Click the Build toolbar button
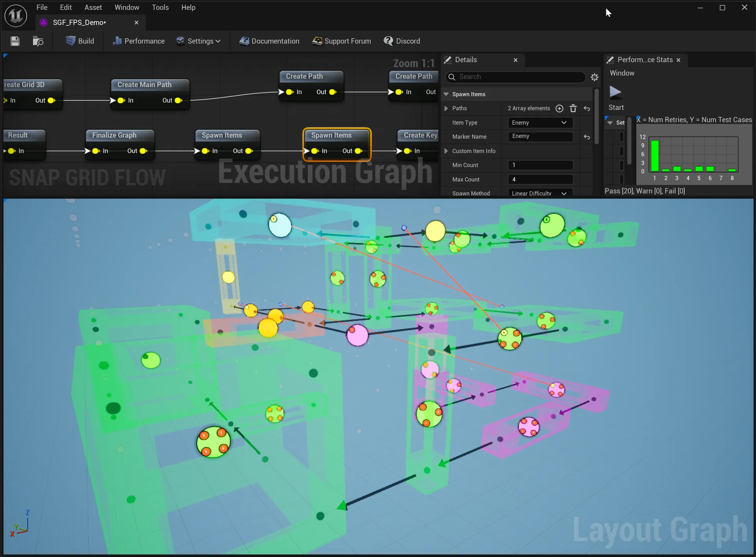This screenshot has height=557, width=756. [x=80, y=41]
